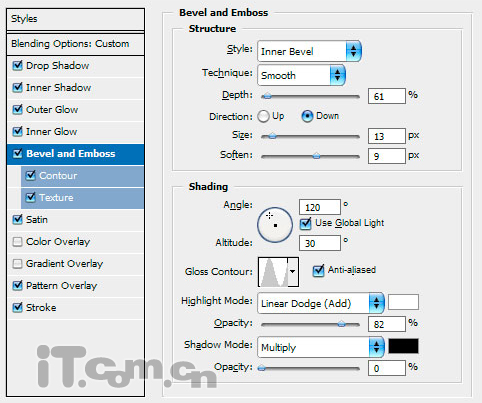482x403 pixels.
Task: Select the Up direction radio button
Action: pos(263,116)
